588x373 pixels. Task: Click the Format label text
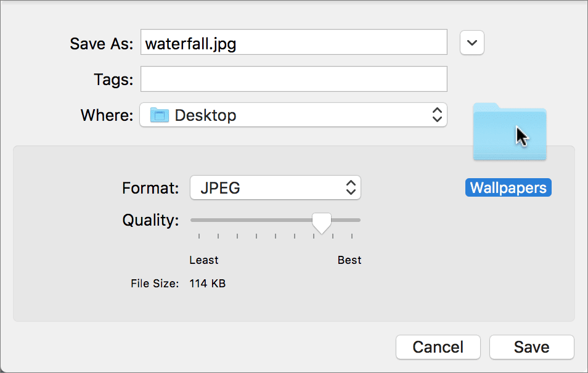(150, 187)
